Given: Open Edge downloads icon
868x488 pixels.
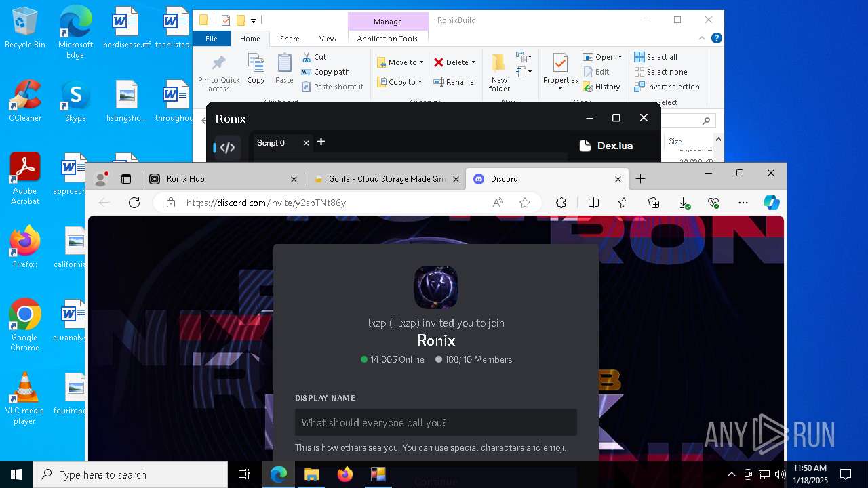Looking at the screenshot, I should [684, 203].
